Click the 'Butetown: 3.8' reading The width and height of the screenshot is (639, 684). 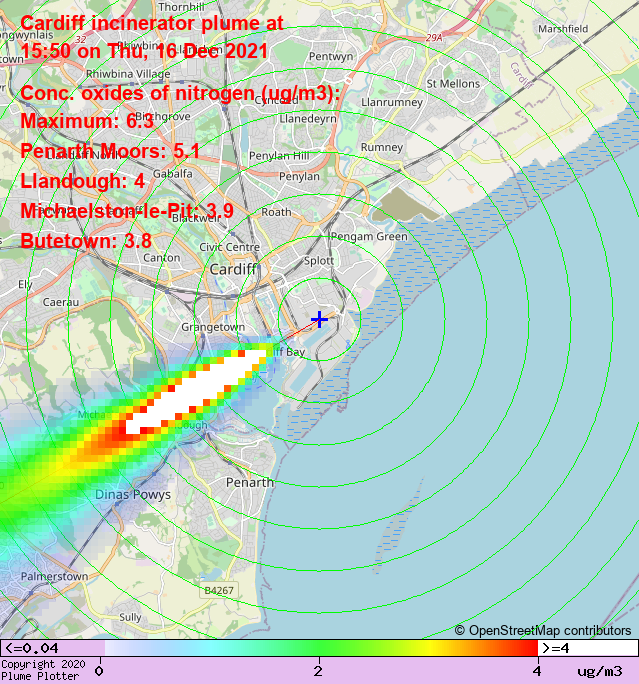(86, 241)
